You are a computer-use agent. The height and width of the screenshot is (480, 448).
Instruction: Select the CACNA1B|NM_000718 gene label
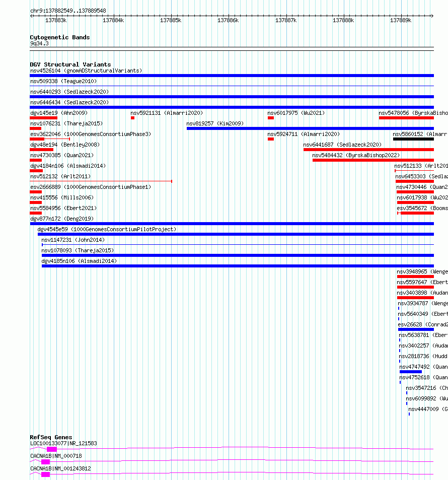coord(56,456)
